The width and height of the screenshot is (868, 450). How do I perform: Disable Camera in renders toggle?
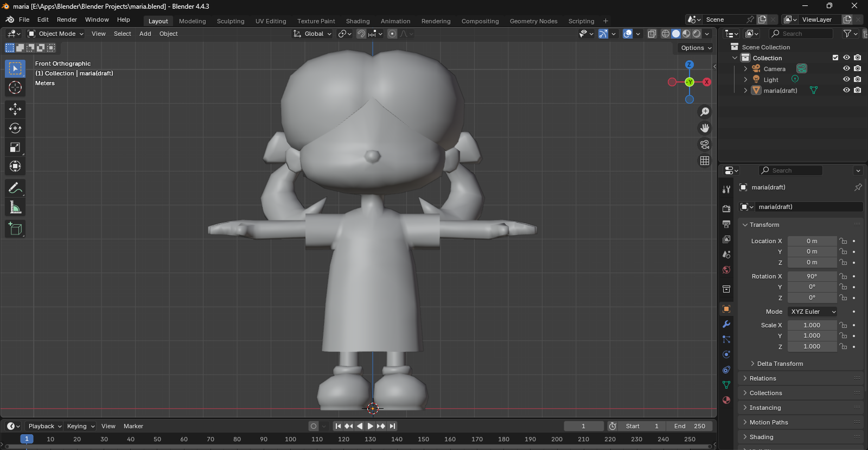point(857,68)
